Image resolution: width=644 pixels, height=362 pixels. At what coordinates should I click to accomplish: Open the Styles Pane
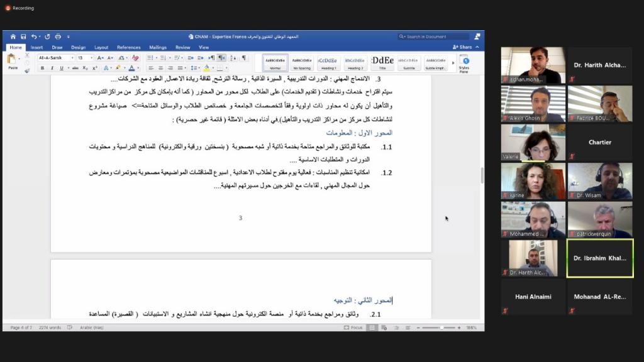[x=464, y=63]
